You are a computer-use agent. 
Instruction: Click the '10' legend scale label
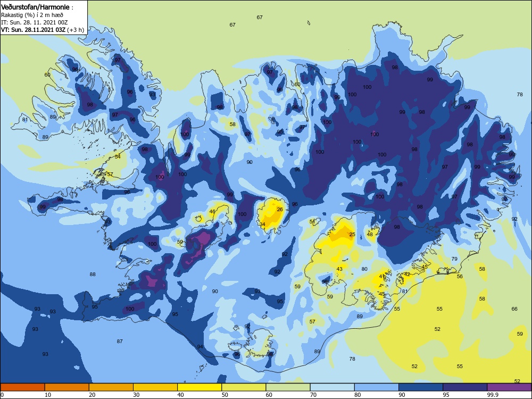pyautogui.click(x=48, y=395)
